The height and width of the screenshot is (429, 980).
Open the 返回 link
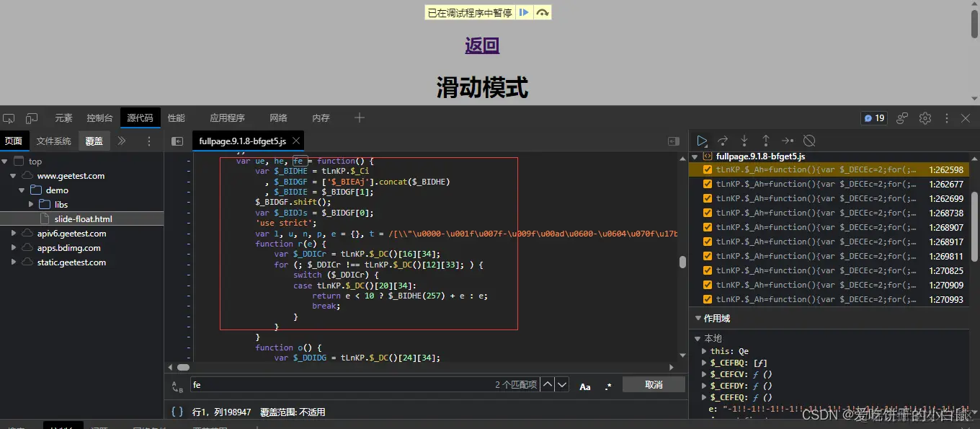(x=482, y=45)
